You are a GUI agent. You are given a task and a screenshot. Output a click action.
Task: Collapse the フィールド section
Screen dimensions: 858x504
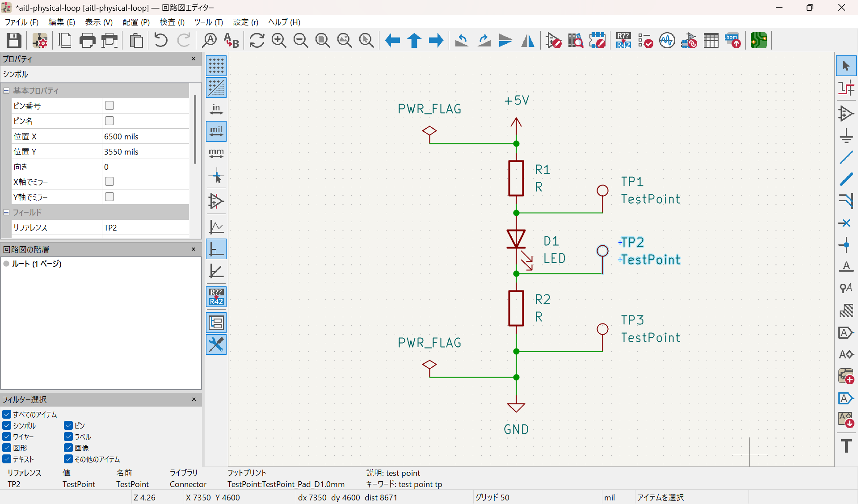(6, 212)
